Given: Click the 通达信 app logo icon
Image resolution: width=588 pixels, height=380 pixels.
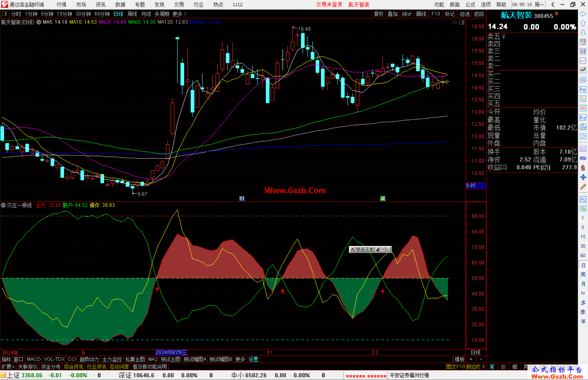Looking at the screenshot, I should 5,4.
